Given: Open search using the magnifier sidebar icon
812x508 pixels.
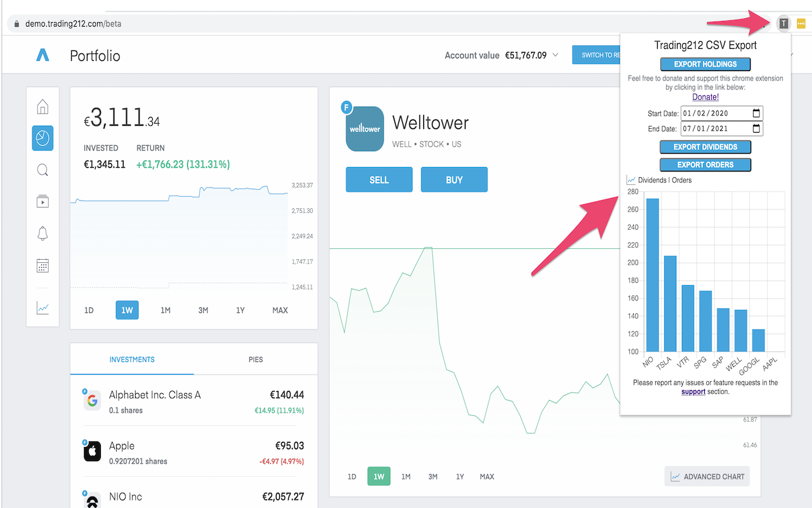Looking at the screenshot, I should point(42,170).
